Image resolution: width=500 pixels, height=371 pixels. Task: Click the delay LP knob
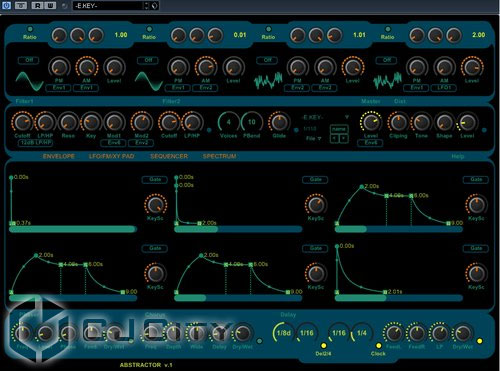coord(439,333)
